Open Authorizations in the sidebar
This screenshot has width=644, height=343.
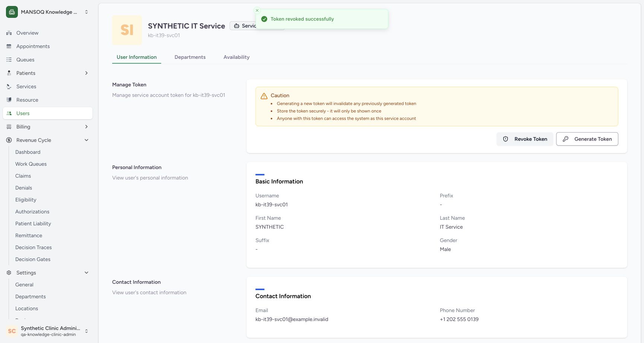(32, 212)
